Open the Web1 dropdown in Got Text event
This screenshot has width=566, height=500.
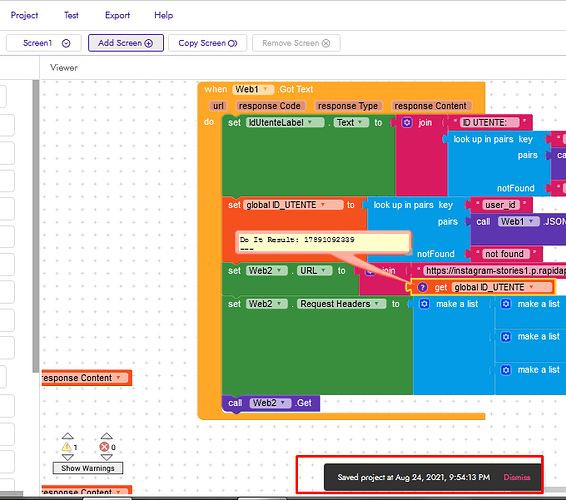tap(253, 89)
